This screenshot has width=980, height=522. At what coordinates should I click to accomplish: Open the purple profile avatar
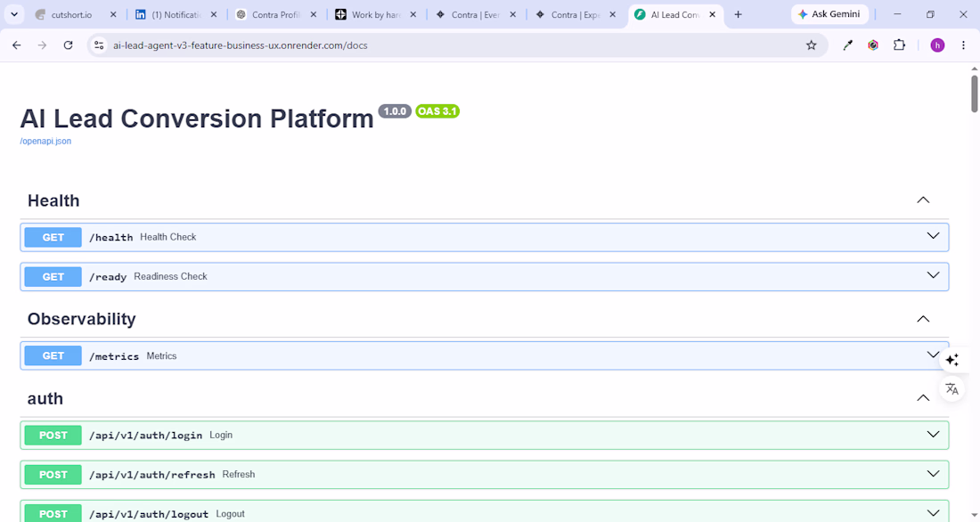(937, 45)
